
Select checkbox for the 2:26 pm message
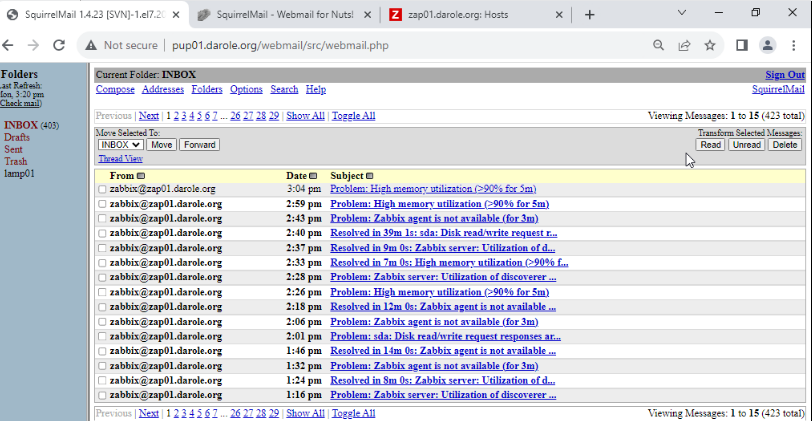(102, 292)
